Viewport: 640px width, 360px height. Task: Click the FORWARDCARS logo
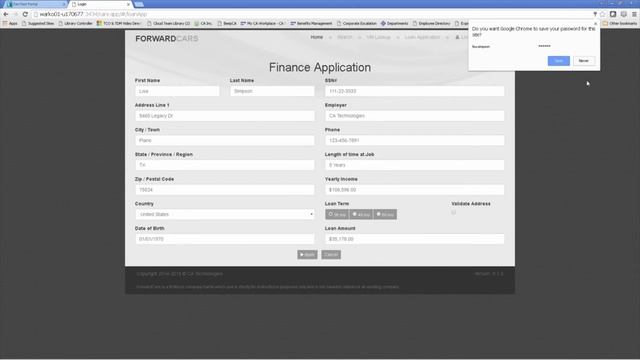click(x=167, y=38)
